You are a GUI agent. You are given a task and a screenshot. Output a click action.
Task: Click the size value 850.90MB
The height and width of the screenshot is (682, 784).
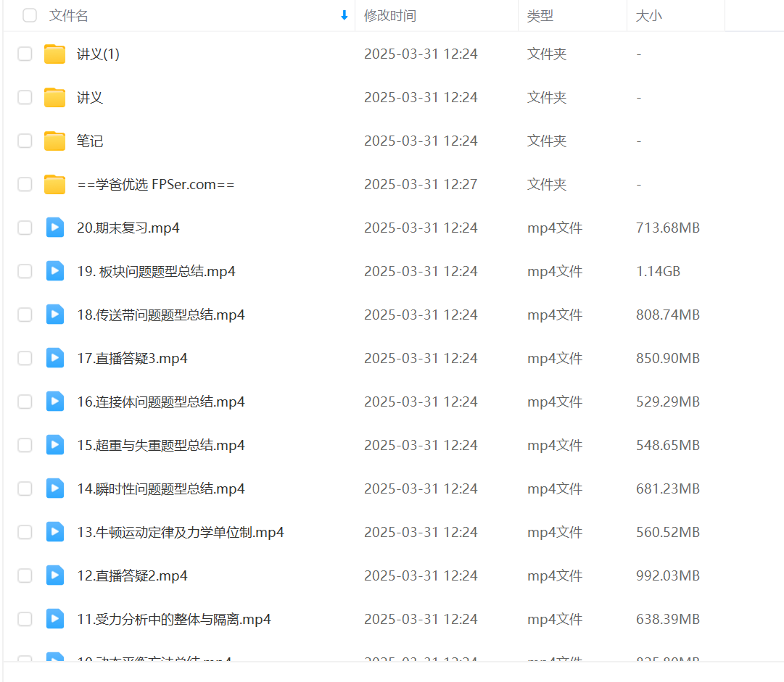tap(667, 358)
